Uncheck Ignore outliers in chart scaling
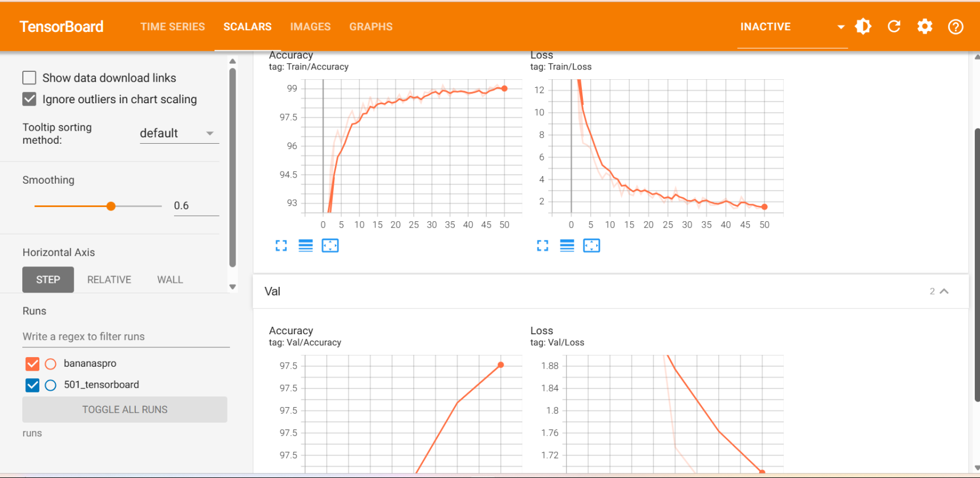Image resolution: width=980 pixels, height=478 pixels. 29,99
